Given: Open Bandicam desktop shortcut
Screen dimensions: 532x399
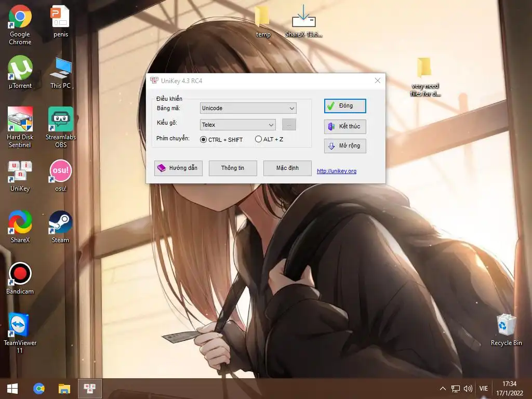Looking at the screenshot, I should tap(20, 278).
